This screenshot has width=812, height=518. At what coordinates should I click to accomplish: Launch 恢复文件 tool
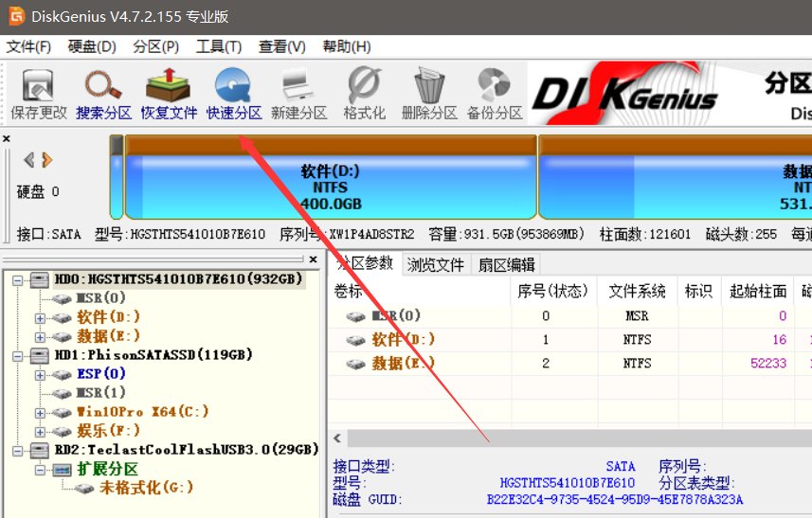click(169, 94)
